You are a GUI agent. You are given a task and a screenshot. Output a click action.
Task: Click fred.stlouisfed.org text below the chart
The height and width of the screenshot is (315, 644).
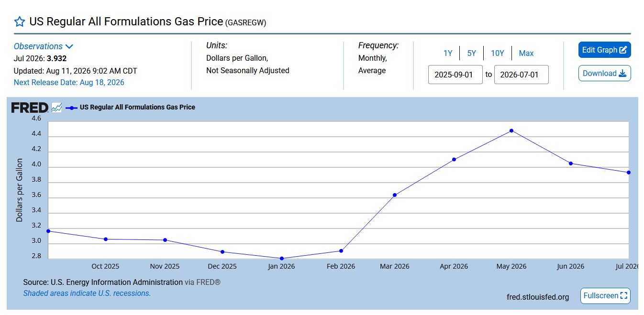point(538,297)
